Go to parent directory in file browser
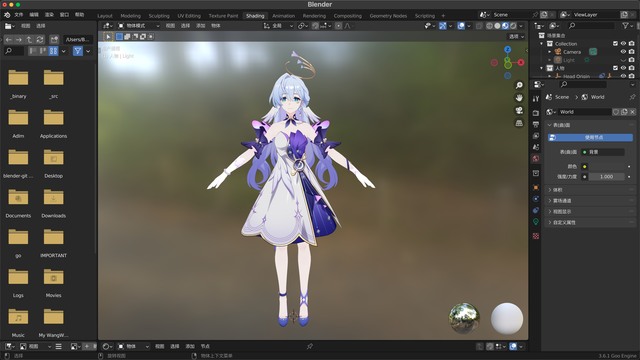Screen dimensions: 640x360 [29, 40]
